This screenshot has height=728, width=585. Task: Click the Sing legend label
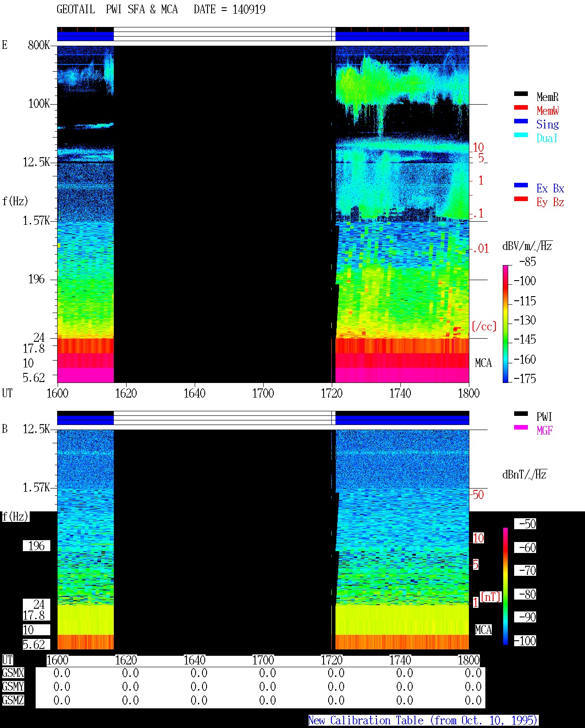coord(548,124)
